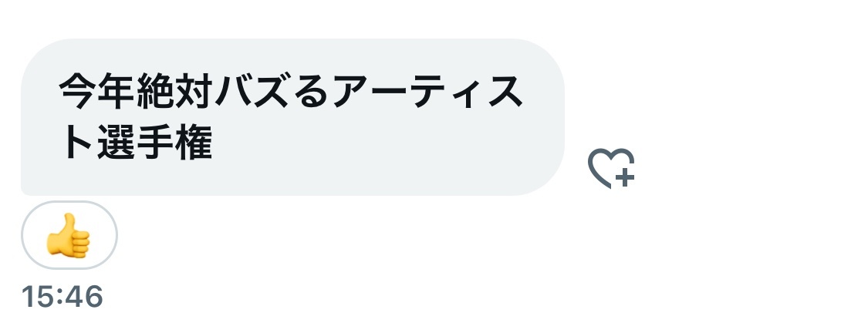Open the reaction picker beside the message
This screenshot has height=323, width=868.
point(610,168)
